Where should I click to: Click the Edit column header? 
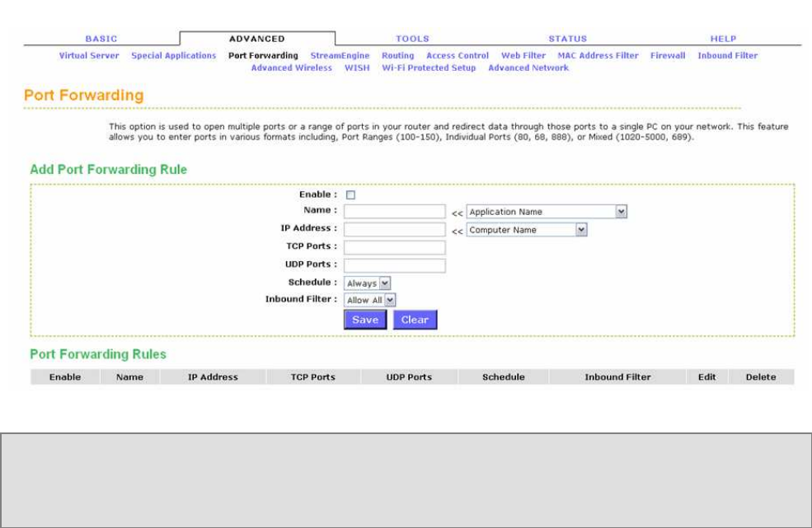(x=706, y=376)
